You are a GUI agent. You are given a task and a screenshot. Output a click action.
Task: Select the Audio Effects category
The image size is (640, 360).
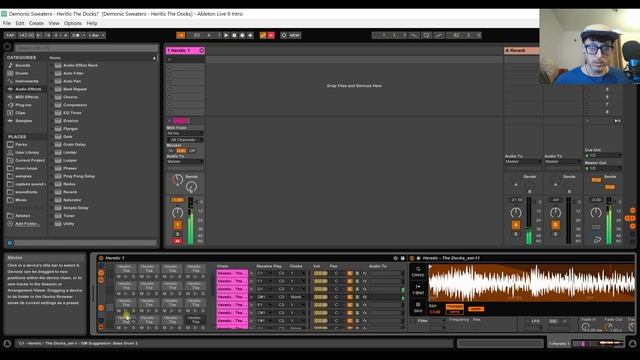point(26,89)
